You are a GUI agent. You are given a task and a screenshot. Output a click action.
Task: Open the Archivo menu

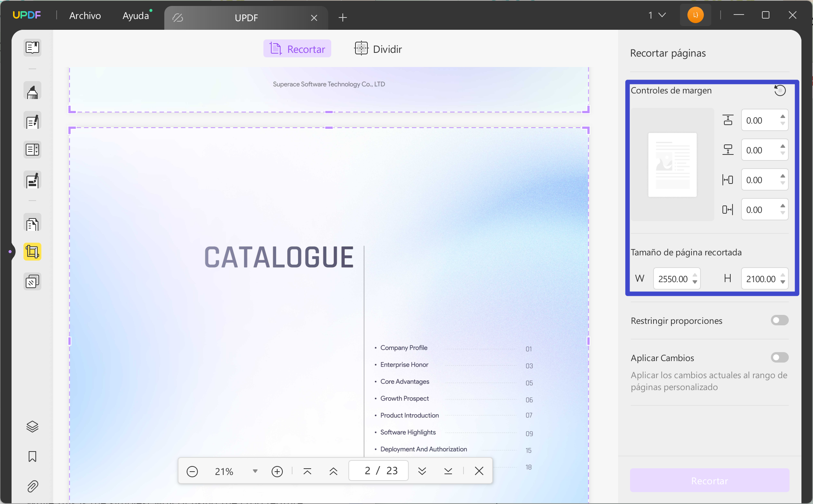click(85, 16)
